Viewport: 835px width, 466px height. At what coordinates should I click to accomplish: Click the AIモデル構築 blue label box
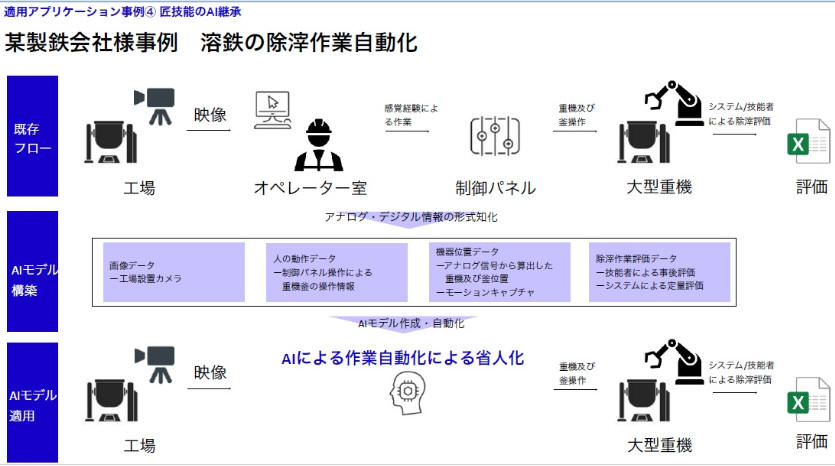[x=32, y=271]
